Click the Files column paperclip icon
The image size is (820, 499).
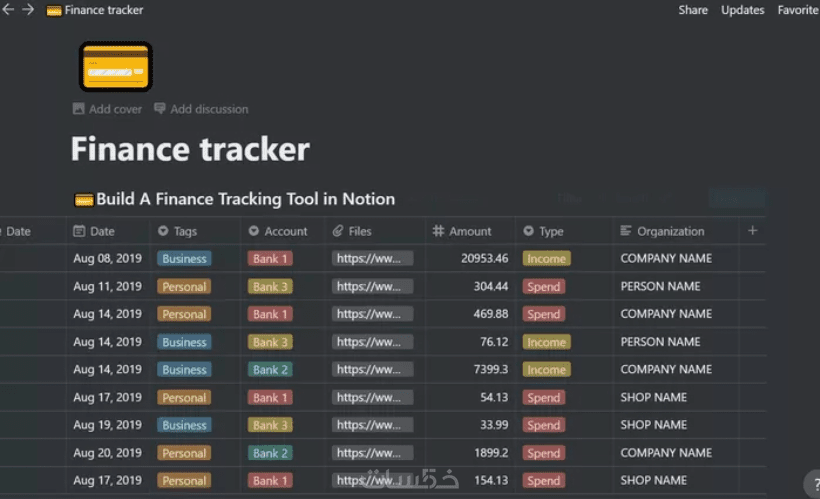coord(338,231)
